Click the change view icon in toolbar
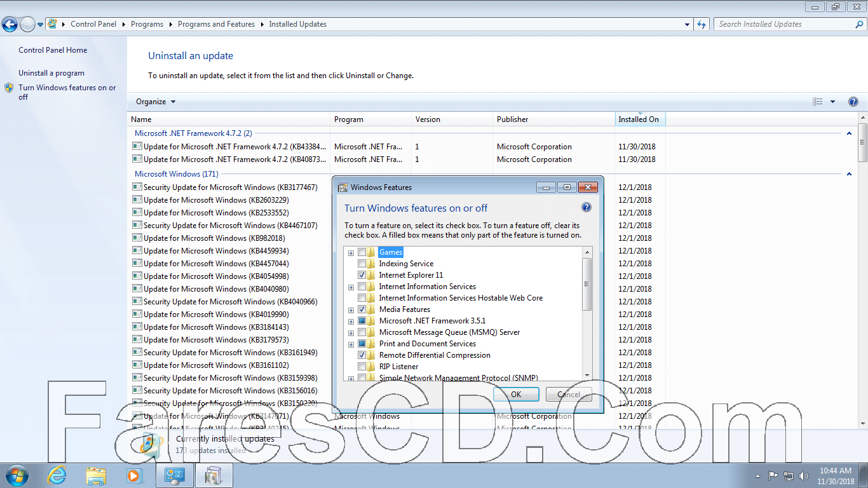This screenshot has width=868, height=488. [x=818, y=102]
